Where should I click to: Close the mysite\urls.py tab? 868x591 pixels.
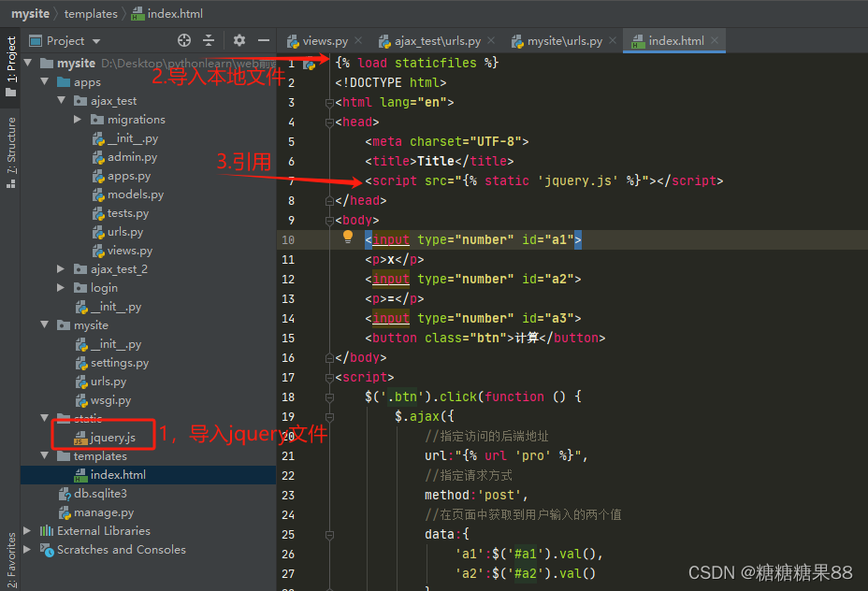pyautogui.click(x=613, y=40)
